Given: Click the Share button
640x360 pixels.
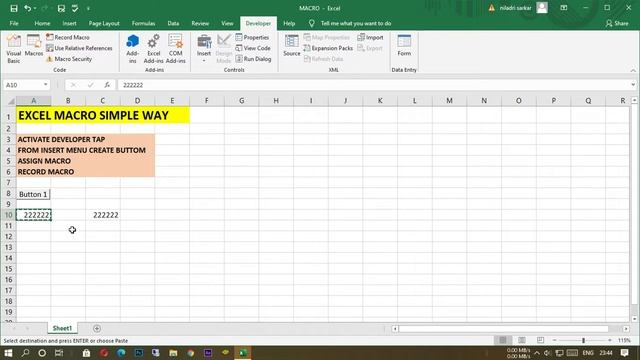Looking at the screenshot, I should tap(617, 23).
